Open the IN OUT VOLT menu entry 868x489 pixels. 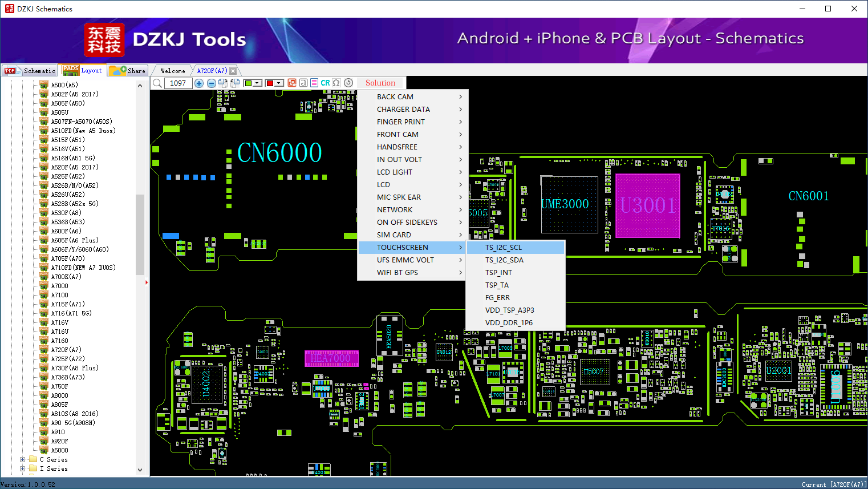point(413,160)
